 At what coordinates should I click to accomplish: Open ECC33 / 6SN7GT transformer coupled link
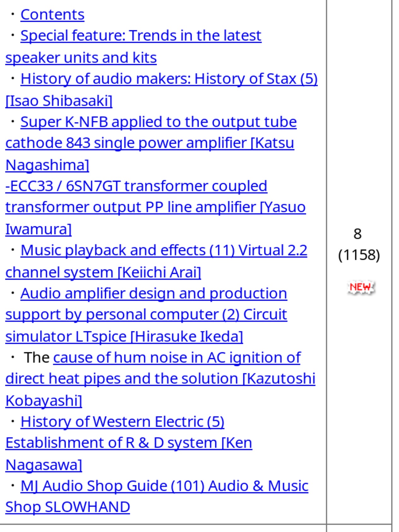coord(136,186)
